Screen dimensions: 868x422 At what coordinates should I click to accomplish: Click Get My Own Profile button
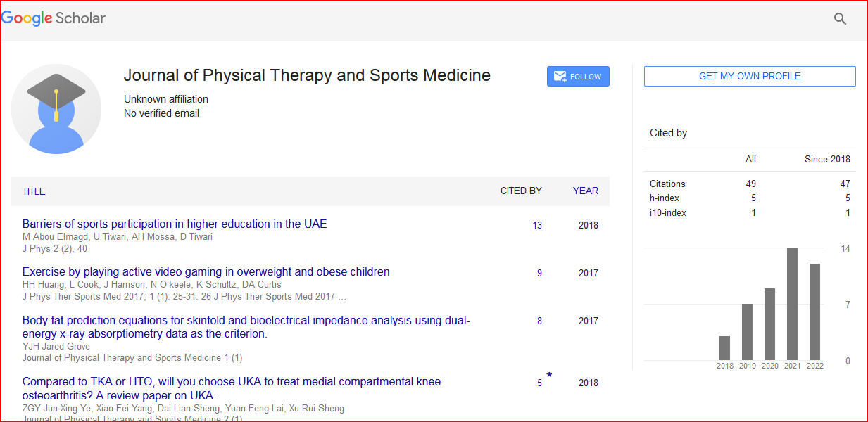click(750, 76)
